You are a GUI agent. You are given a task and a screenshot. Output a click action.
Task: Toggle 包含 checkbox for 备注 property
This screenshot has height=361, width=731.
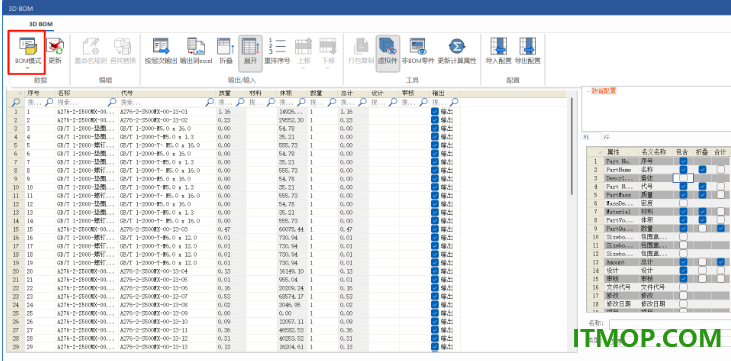(683, 178)
